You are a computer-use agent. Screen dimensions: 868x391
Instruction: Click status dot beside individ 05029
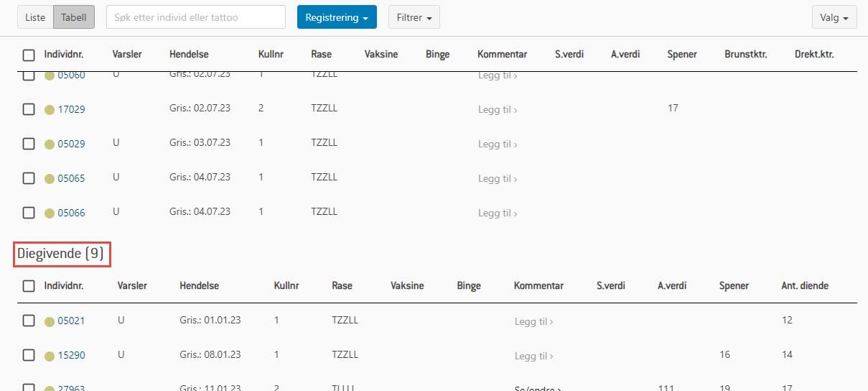pyautogui.click(x=50, y=144)
